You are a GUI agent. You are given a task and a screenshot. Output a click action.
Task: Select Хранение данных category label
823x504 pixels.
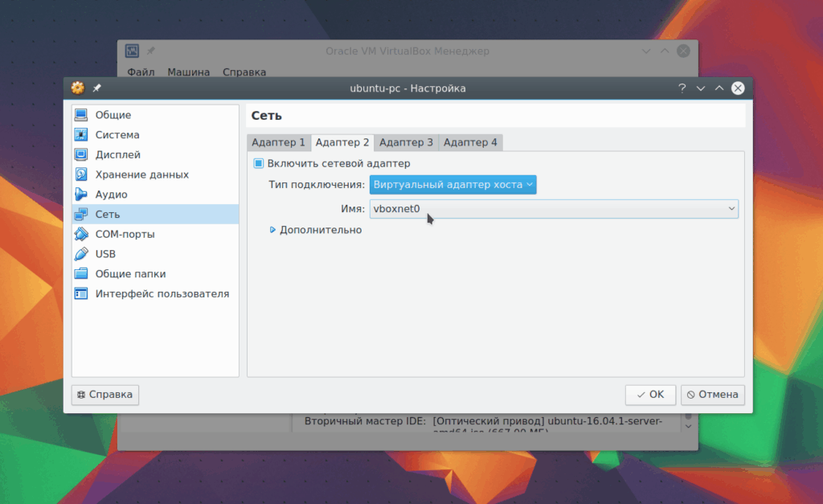pos(142,174)
